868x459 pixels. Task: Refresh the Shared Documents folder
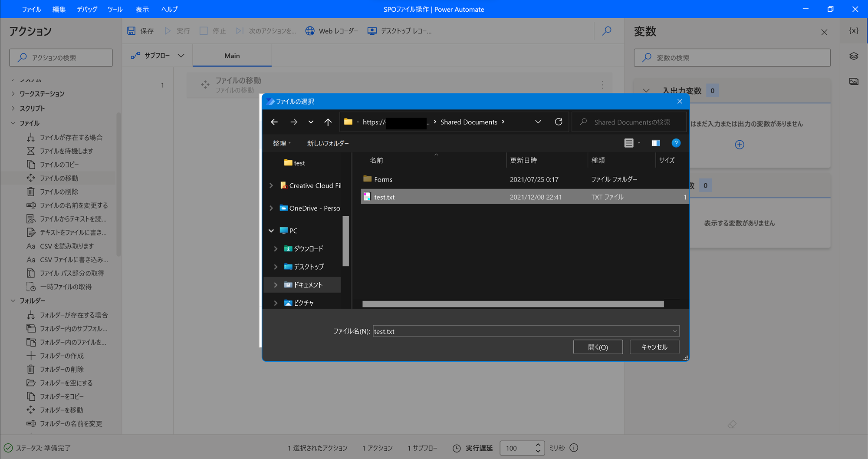[x=559, y=122]
